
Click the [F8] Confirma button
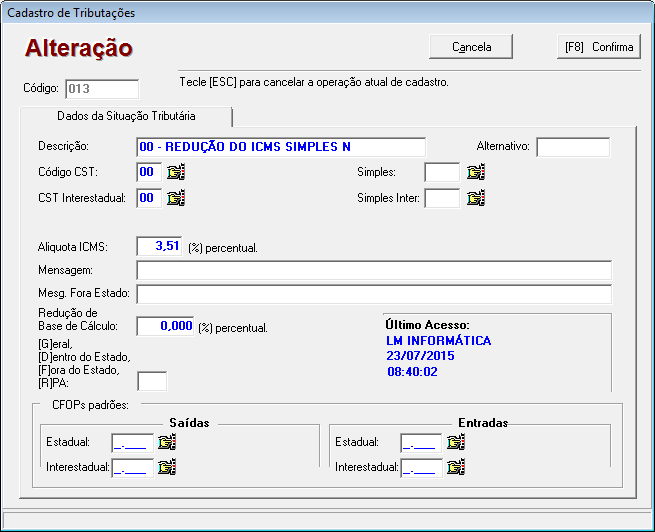(x=598, y=47)
